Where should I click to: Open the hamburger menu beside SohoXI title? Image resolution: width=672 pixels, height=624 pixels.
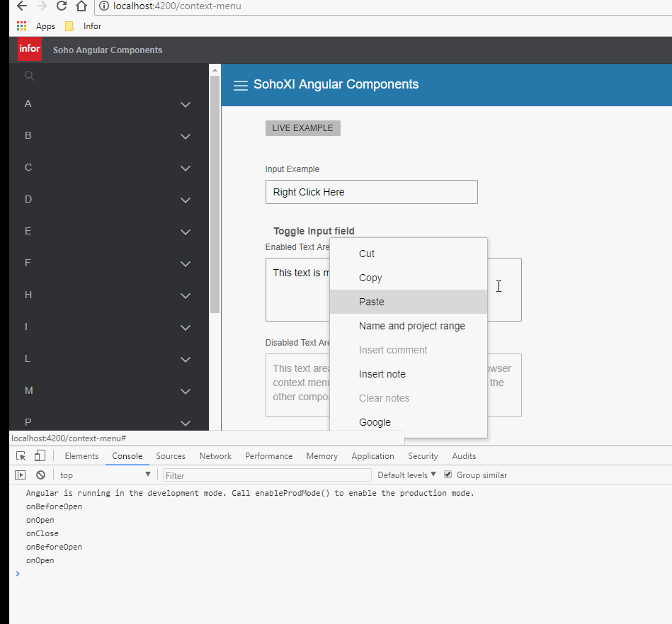tap(241, 85)
